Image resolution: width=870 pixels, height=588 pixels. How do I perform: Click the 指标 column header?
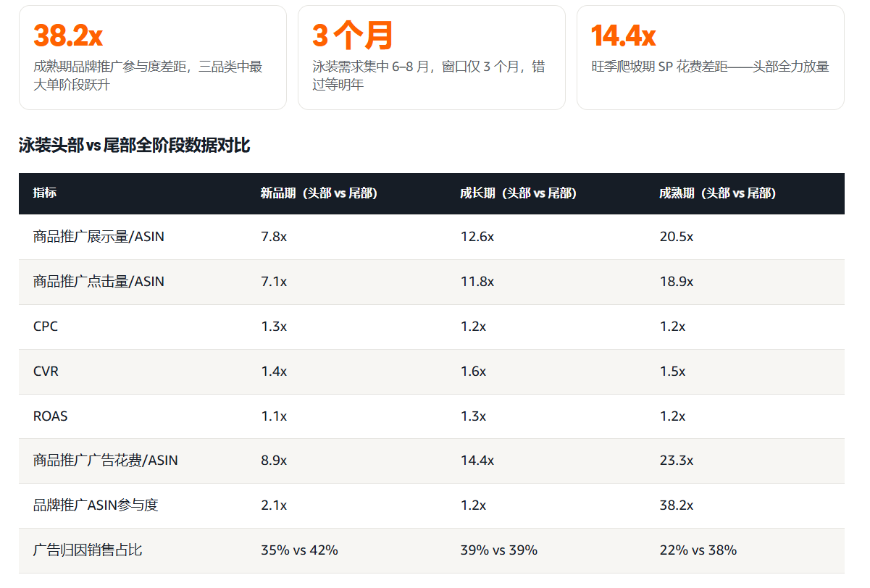click(x=45, y=193)
